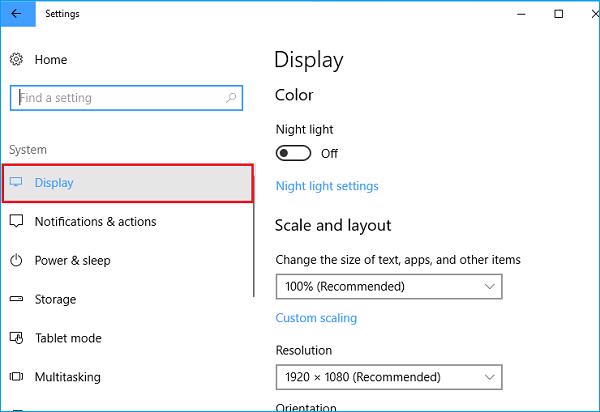600x412 pixels.
Task: Open Night light settings link
Action: click(326, 186)
